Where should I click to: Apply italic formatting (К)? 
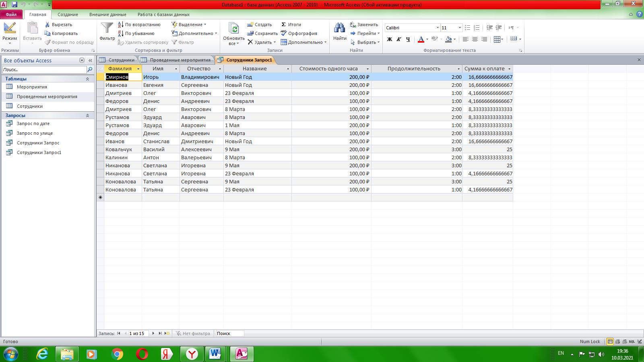(398, 39)
